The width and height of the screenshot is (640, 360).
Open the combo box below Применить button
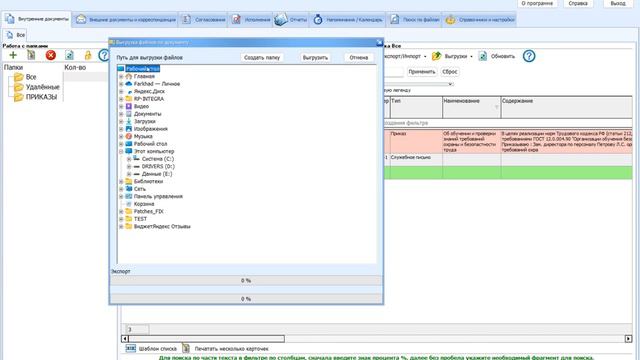pos(419,84)
